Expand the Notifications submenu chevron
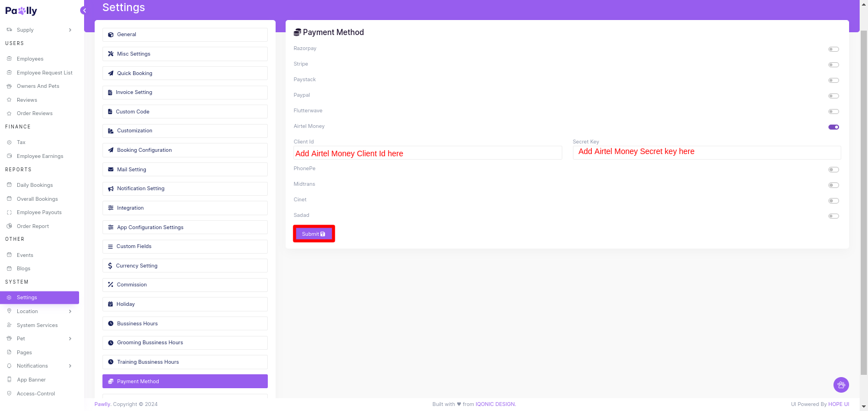 pyautogui.click(x=70, y=366)
